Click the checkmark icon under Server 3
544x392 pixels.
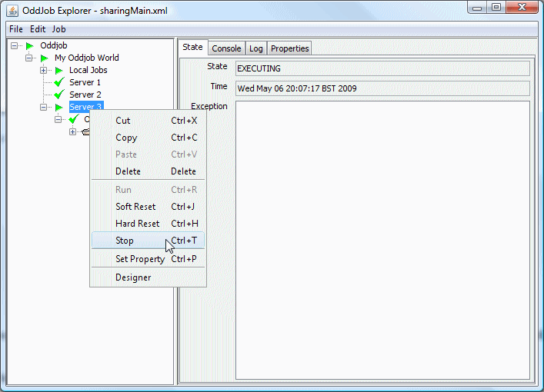tap(73, 119)
